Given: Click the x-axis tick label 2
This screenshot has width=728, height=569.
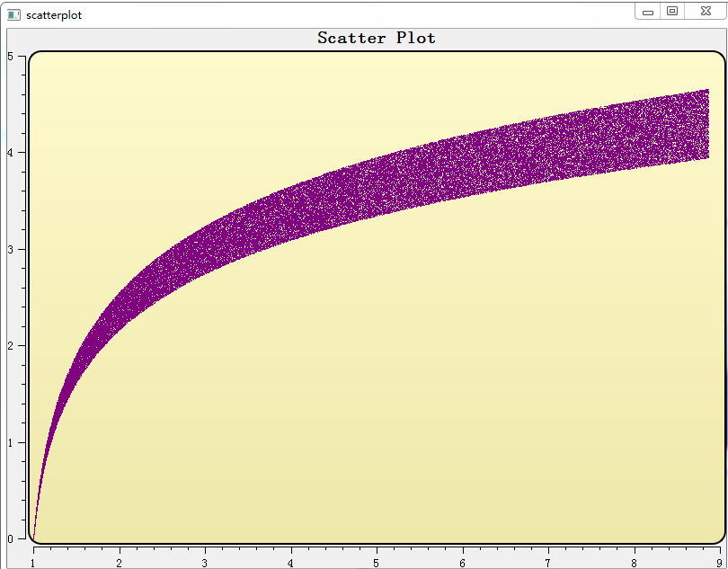Looking at the screenshot, I should (x=119, y=563).
